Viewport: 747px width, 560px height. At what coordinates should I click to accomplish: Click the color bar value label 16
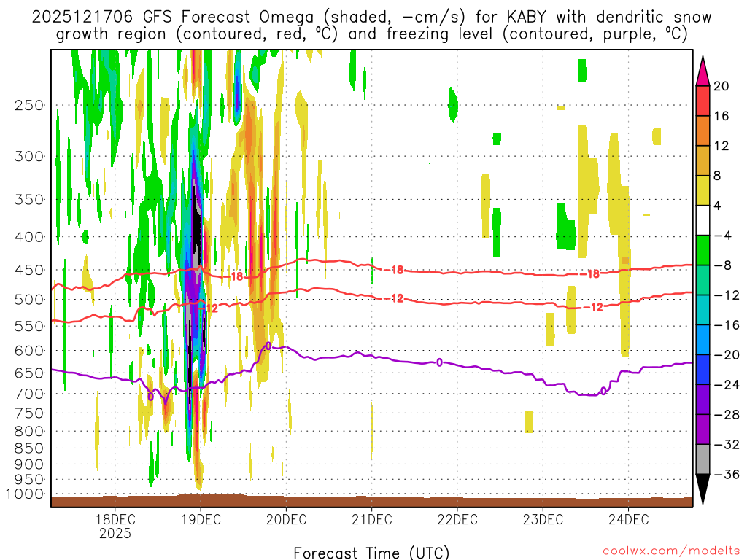click(x=721, y=116)
